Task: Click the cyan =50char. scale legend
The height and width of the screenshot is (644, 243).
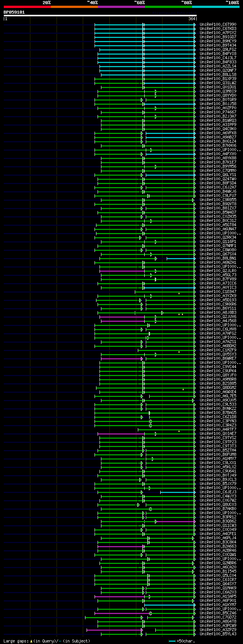Action: pyautogui.click(x=182, y=641)
